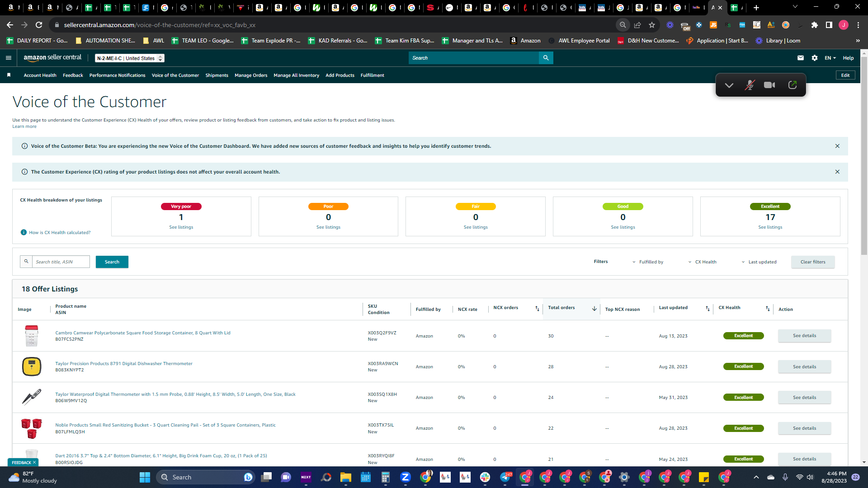Image resolution: width=868 pixels, height=488 pixels.
Task: Click the bookmark icon in navigation bar
Action: [x=9, y=75]
